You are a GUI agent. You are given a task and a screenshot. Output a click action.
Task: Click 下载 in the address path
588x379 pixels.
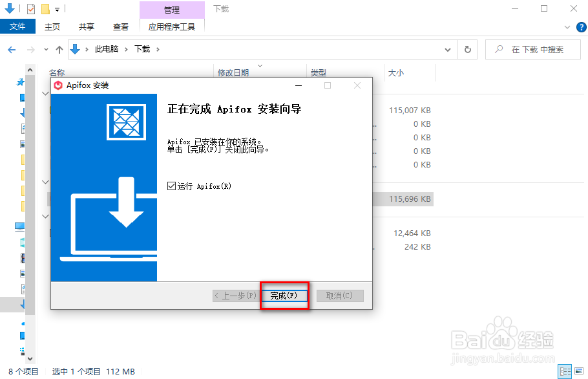(142, 49)
